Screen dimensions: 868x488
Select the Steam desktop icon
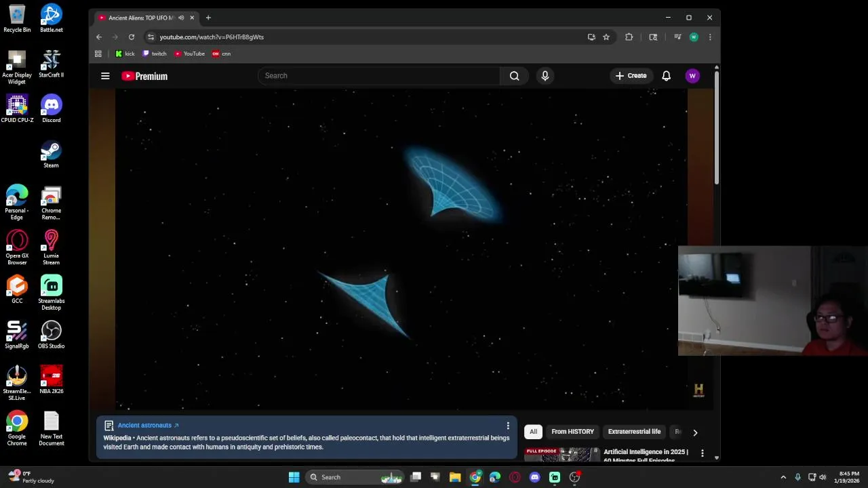(x=52, y=154)
